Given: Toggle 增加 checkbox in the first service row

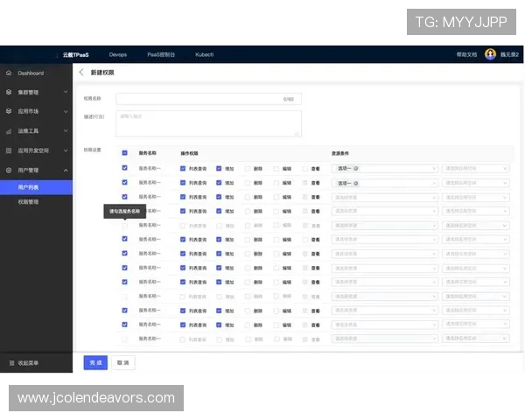Looking at the screenshot, I should [x=219, y=168].
